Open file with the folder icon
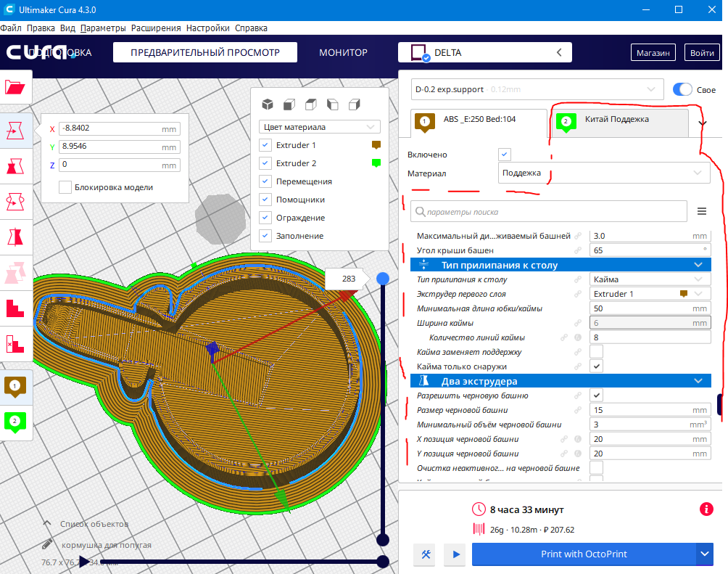Image resolution: width=728 pixels, height=574 pixels. (x=15, y=87)
